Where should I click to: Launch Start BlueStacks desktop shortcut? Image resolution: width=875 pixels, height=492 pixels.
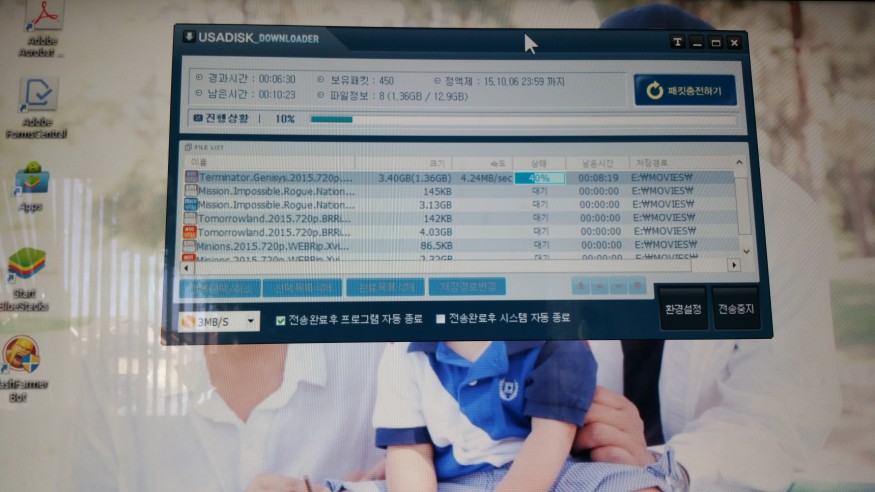27,268
